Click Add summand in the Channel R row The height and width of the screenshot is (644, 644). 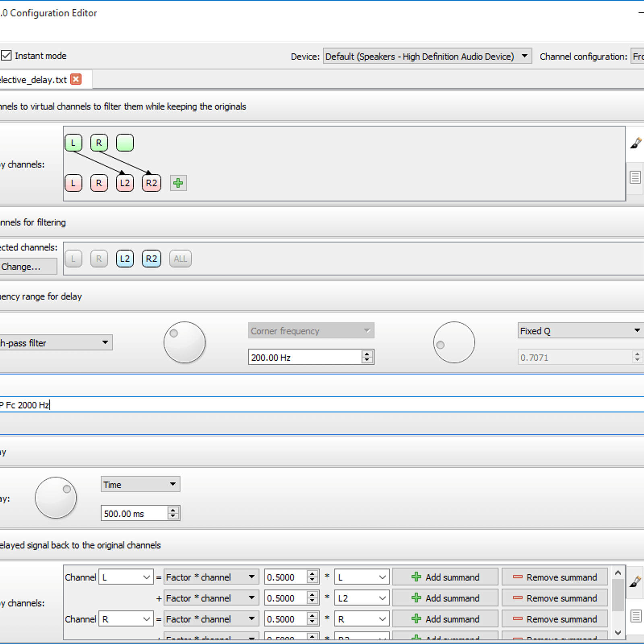click(445, 619)
